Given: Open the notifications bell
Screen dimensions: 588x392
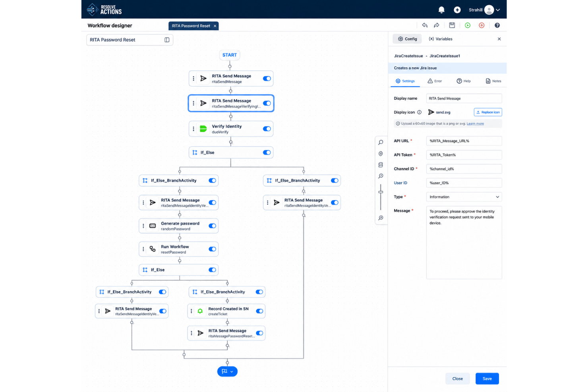Looking at the screenshot, I should [441, 10].
